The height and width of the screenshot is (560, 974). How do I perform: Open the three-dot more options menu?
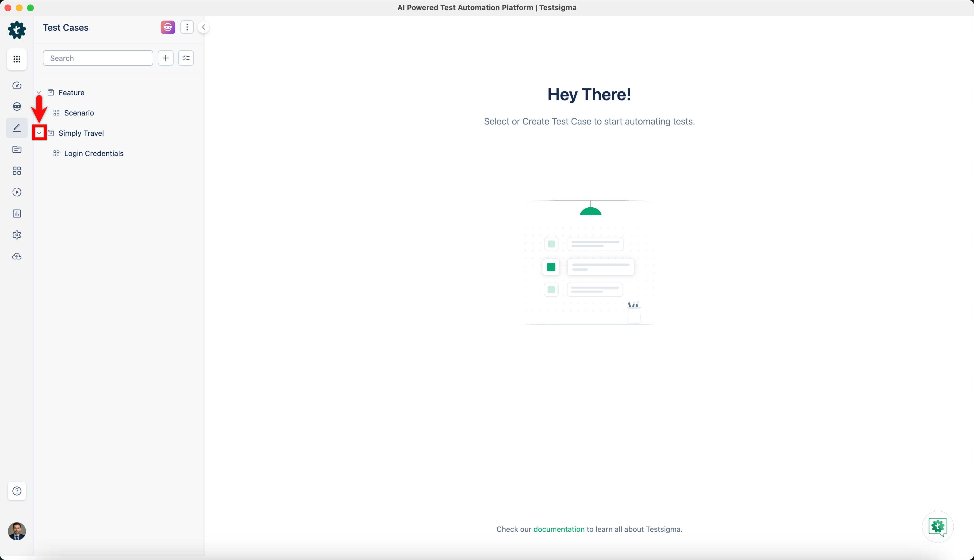pos(187,27)
